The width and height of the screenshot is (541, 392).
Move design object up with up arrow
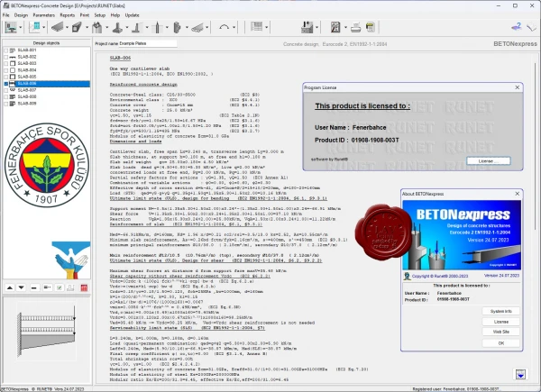[x=10, y=287]
